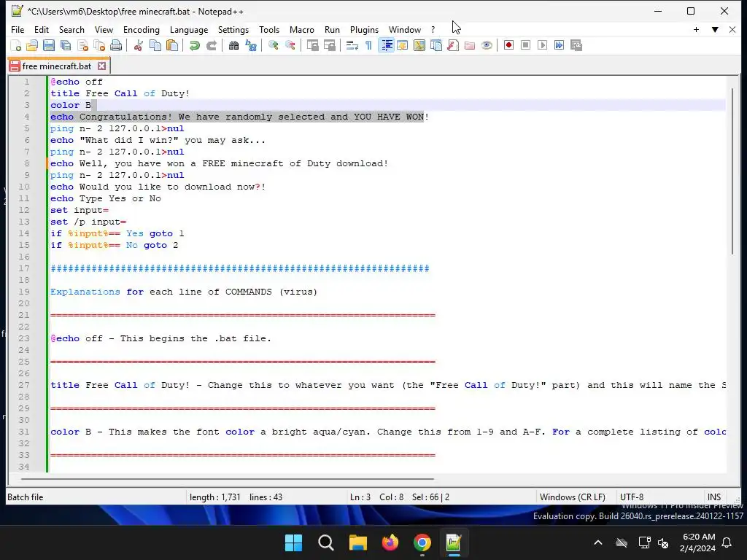Screen dimensions: 747x560
Task: Click the Save All toolbar icon
Action: tap(65, 45)
